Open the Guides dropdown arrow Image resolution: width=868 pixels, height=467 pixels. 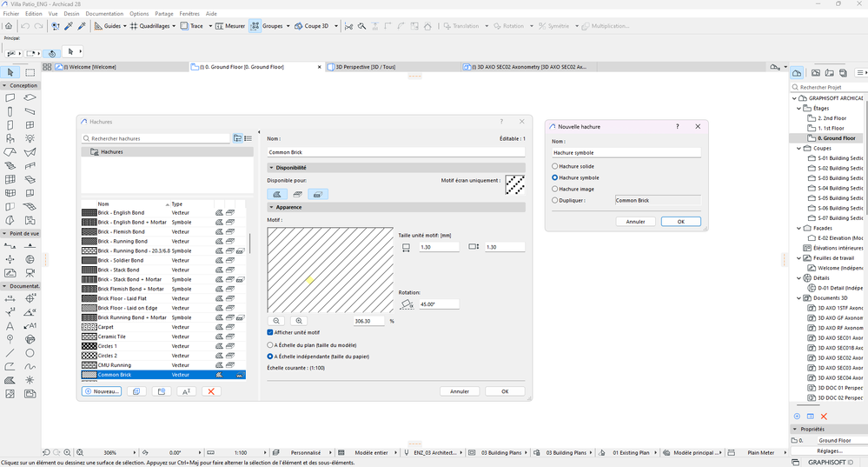(x=124, y=26)
